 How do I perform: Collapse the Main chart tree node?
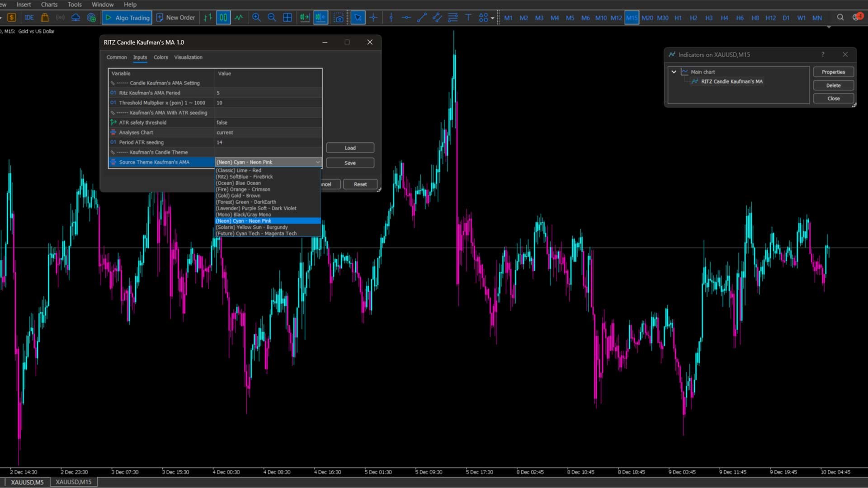(674, 72)
